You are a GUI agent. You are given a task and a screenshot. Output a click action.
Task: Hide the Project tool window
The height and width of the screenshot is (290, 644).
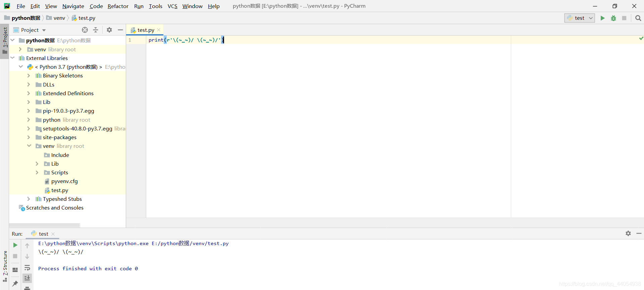coord(120,30)
